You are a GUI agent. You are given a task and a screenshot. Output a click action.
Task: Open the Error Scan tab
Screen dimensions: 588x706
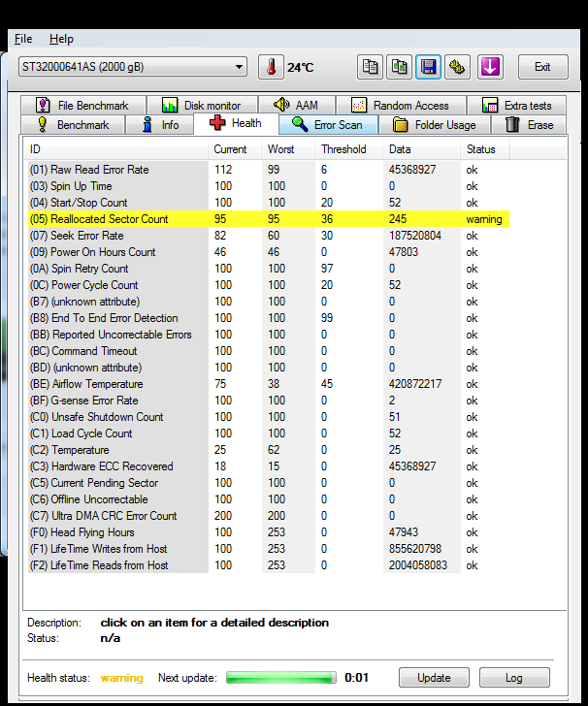(327, 124)
